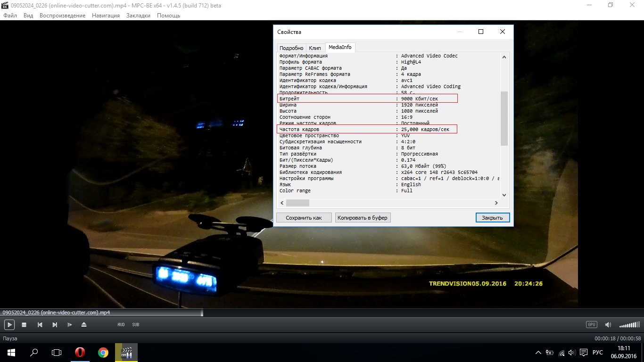
Task: Open the AUD audio track selector
Action: (x=121, y=325)
